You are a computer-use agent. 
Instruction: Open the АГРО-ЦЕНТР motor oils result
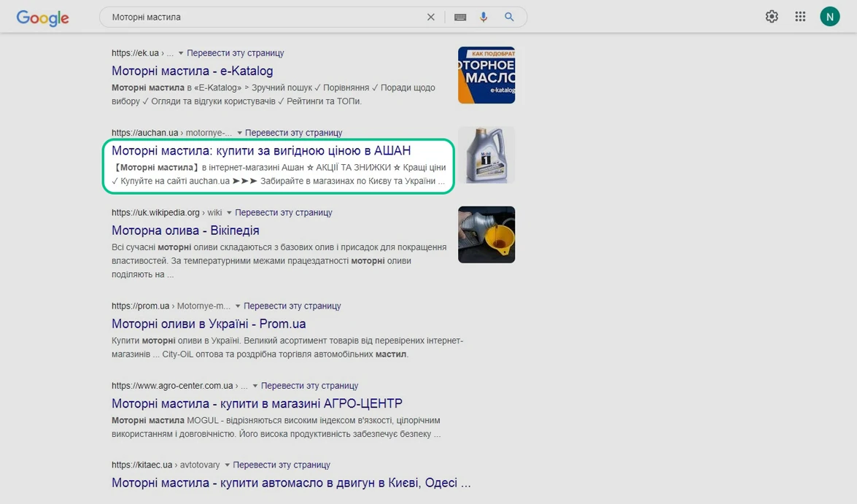pos(255,403)
